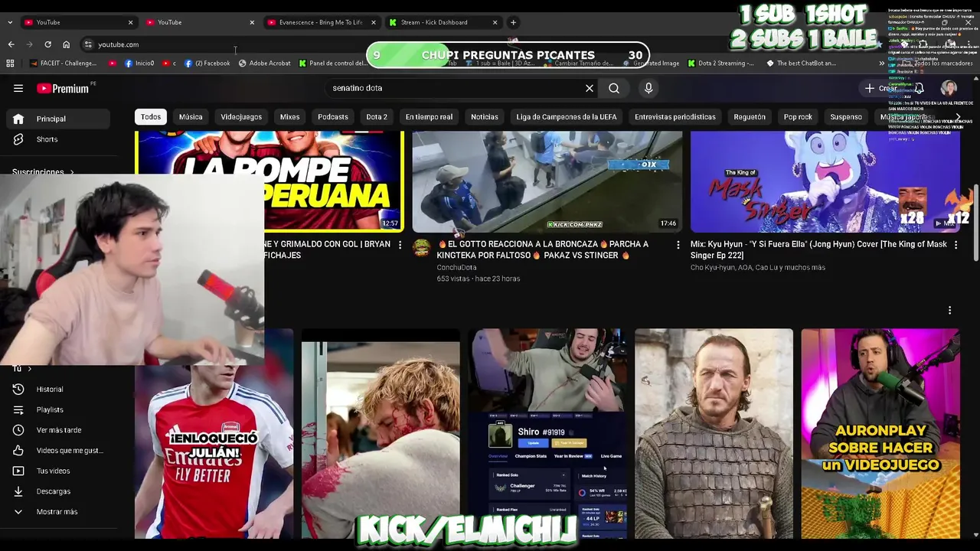Click the magnifier search button

(614, 88)
